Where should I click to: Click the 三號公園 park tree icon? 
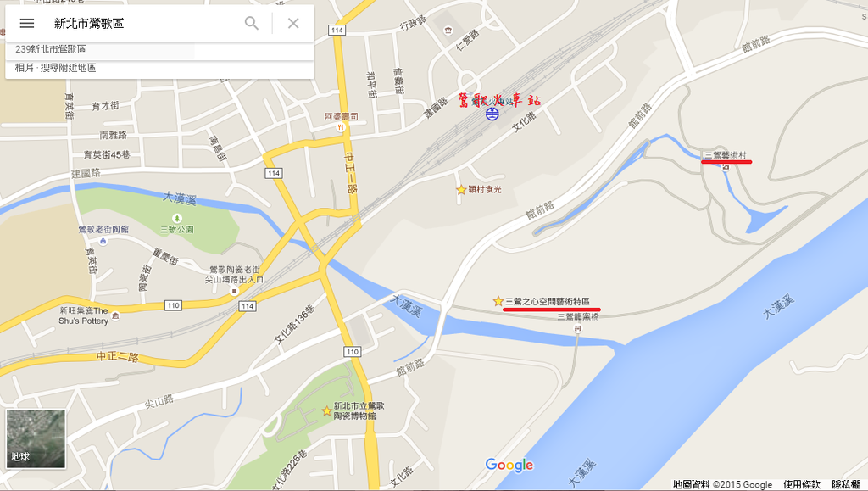[x=177, y=218]
